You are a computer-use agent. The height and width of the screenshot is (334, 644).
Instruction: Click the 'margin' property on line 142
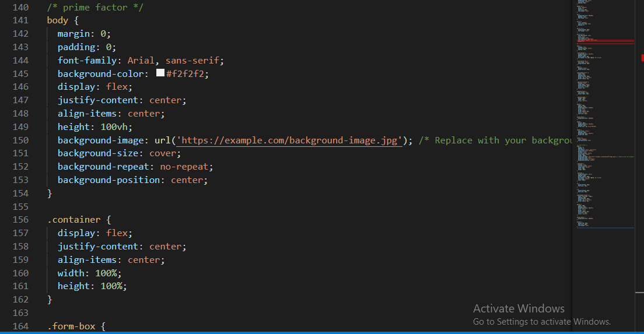(x=73, y=34)
